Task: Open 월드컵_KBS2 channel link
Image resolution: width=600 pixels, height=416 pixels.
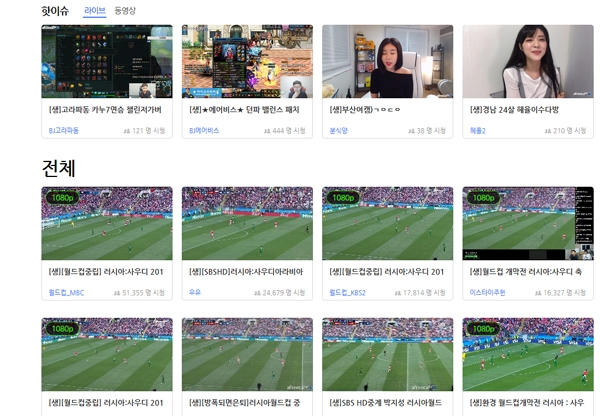Action: click(347, 293)
